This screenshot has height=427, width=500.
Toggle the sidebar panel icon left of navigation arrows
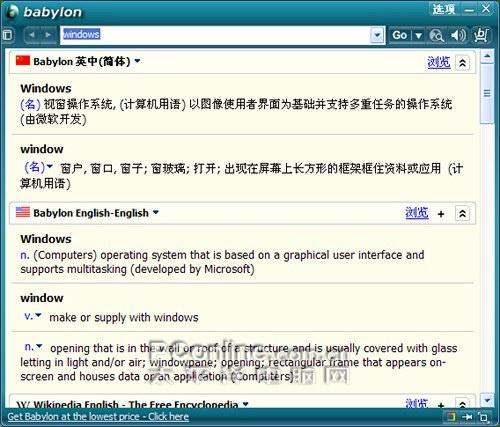8,35
